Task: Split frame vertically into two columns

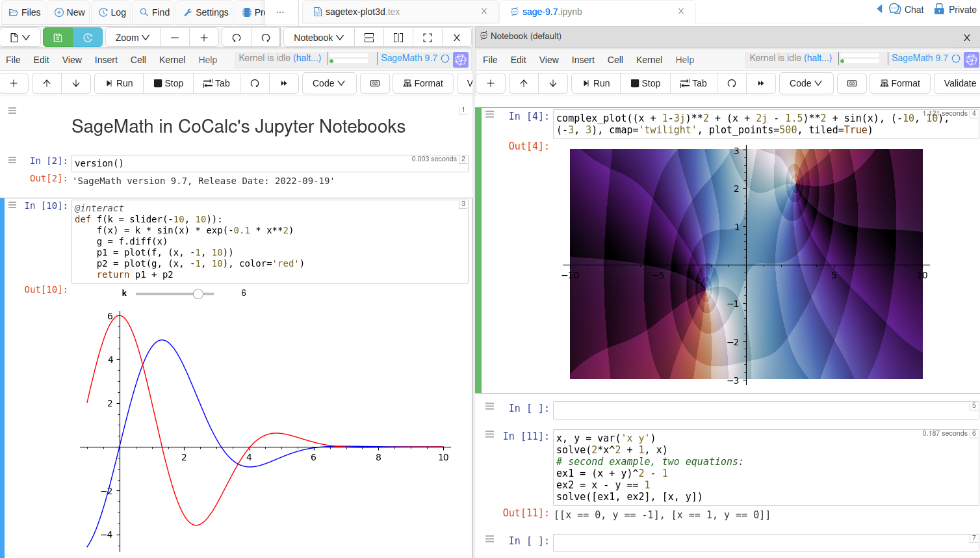Action: pyautogui.click(x=398, y=38)
